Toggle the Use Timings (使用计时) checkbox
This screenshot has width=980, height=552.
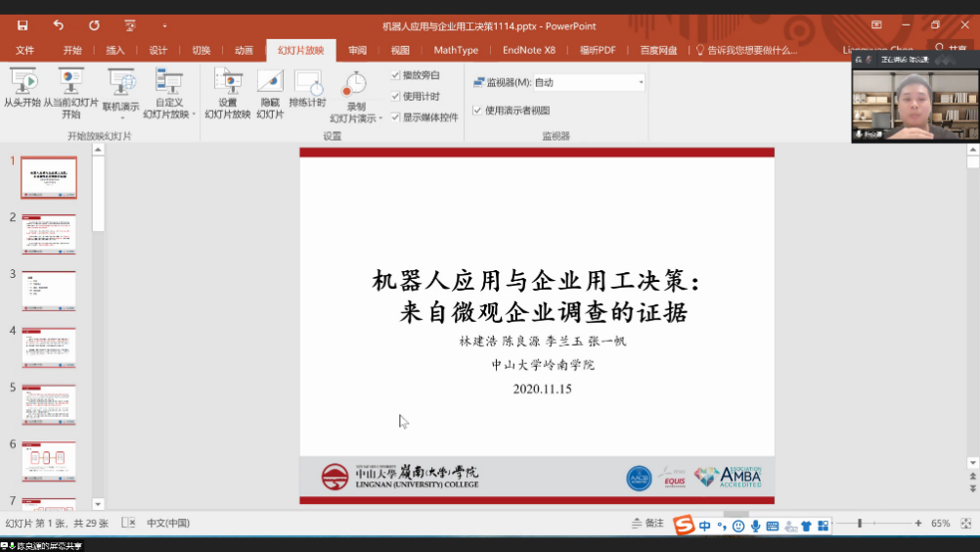tap(396, 96)
